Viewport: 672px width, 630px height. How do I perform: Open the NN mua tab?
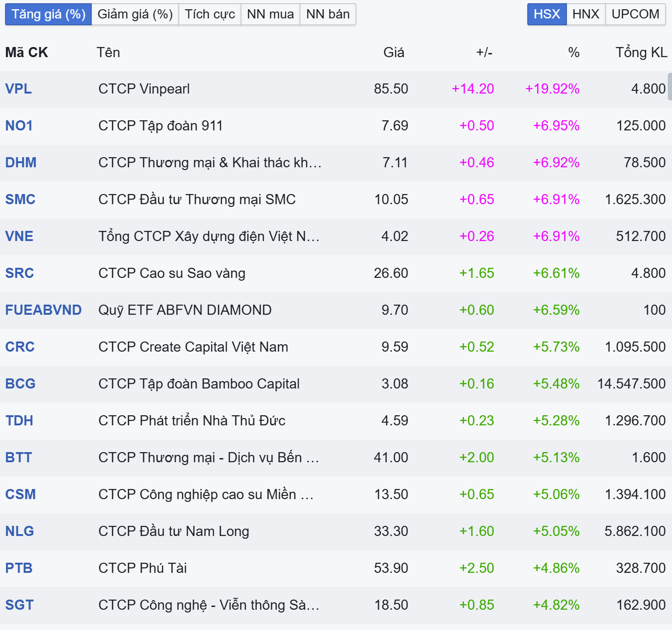(270, 14)
